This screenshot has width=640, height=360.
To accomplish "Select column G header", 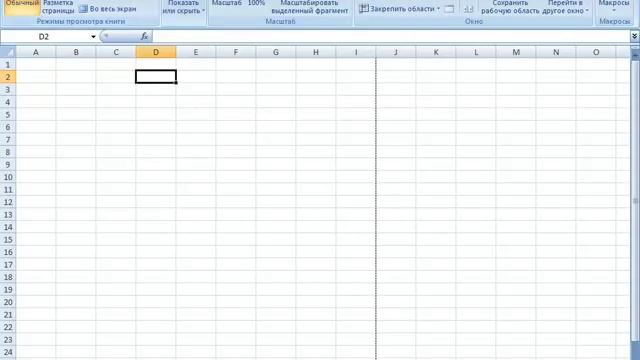I will coord(276,52).
